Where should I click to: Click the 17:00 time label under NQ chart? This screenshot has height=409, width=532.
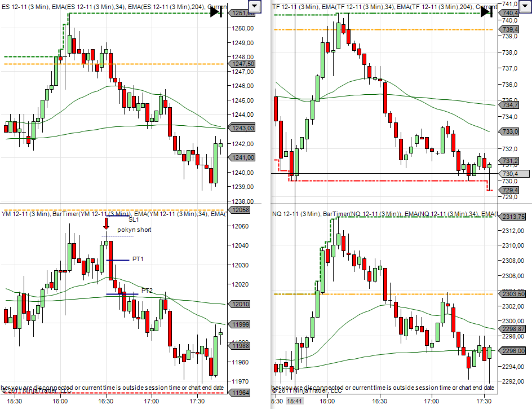click(432, 401)
